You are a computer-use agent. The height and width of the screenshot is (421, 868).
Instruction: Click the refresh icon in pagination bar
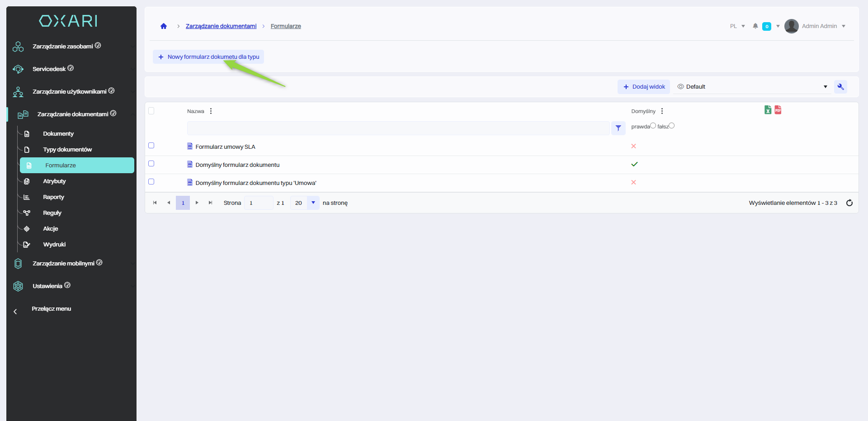[x=849, y=203]
